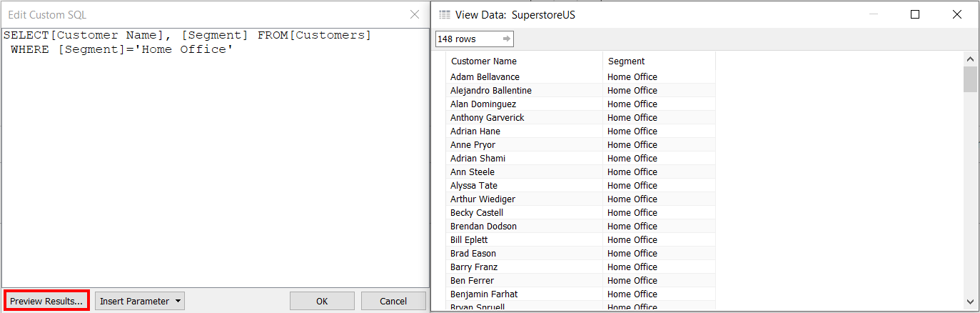Click in the 148 rows field
The width and height of the screenshot is (980, 313).
(467, 39)
